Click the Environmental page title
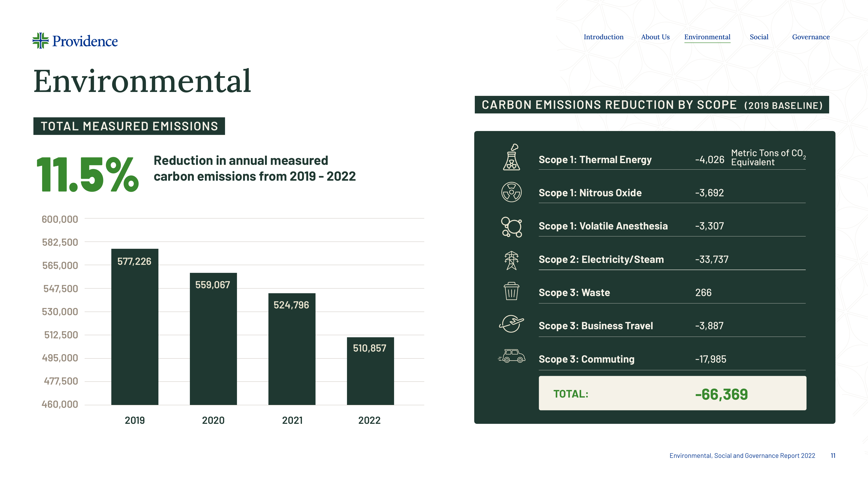The height and width of the screenshot is (488, 868). (x=142, y=81)
